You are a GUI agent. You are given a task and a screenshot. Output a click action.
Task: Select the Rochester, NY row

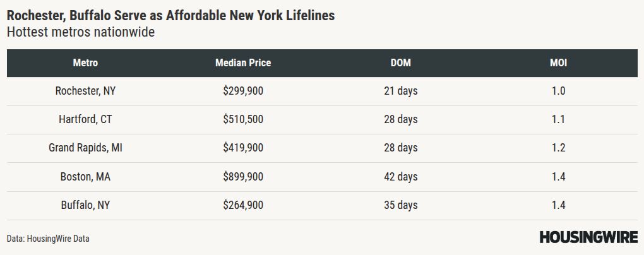[322, 91]
